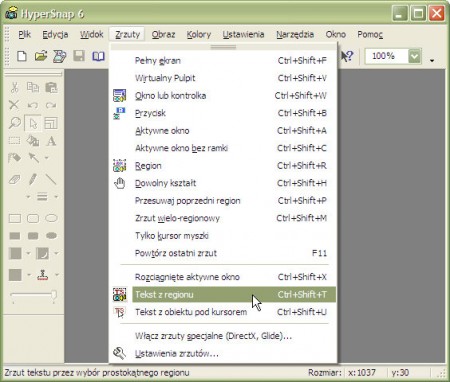
Task: Open the 100% zoom dropdown
Action: 414,56
